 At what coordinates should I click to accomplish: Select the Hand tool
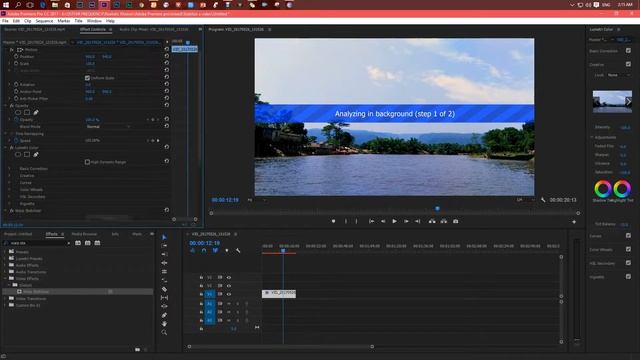[x=164, y=324]
